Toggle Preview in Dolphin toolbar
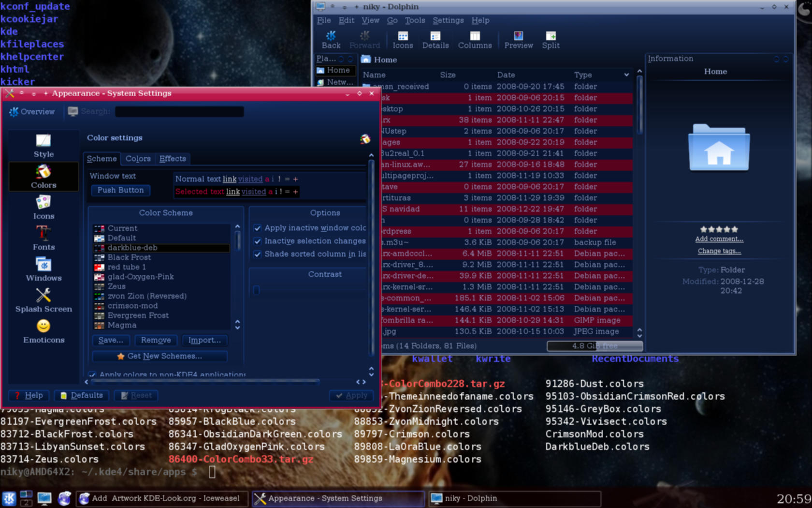Viewport: 812px width, 508px height. click(x=519, y=40)
